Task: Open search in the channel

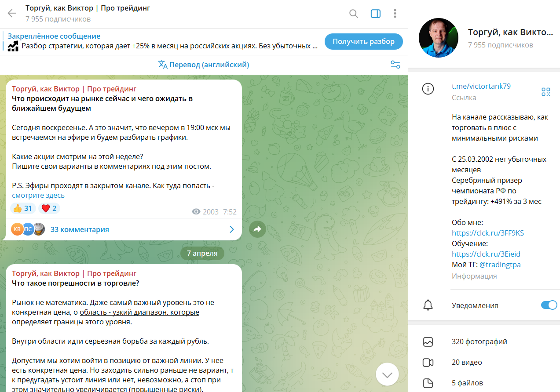Action: (x=354, y=14)
